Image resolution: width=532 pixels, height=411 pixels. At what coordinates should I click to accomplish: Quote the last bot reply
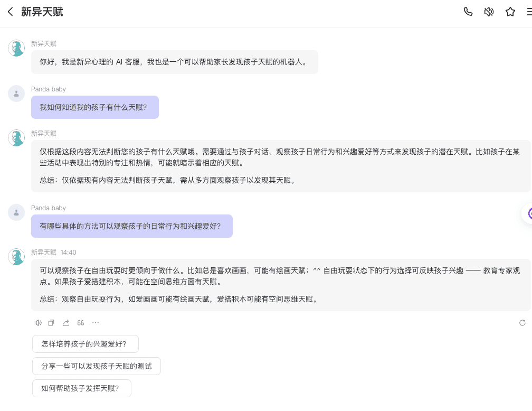[x=81, y=323]
